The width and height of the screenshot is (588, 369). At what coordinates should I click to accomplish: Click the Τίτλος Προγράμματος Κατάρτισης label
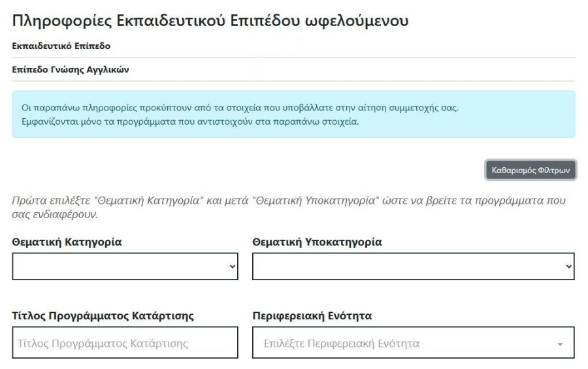point(103,316)
